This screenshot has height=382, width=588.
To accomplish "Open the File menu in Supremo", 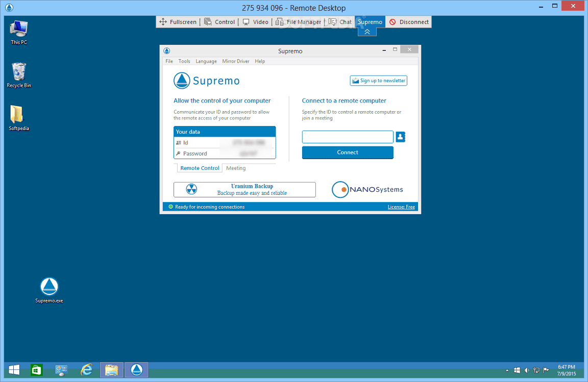I will (x=169, y=61).
